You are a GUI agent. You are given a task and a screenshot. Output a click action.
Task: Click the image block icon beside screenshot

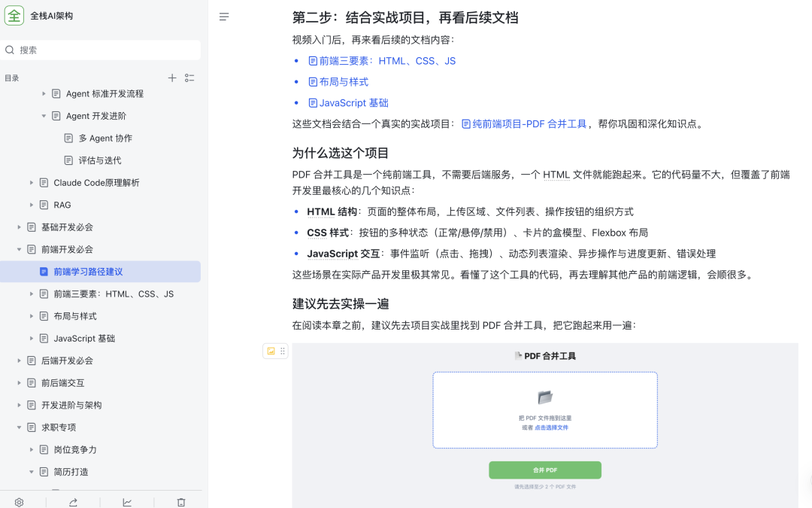coord(271,351)
